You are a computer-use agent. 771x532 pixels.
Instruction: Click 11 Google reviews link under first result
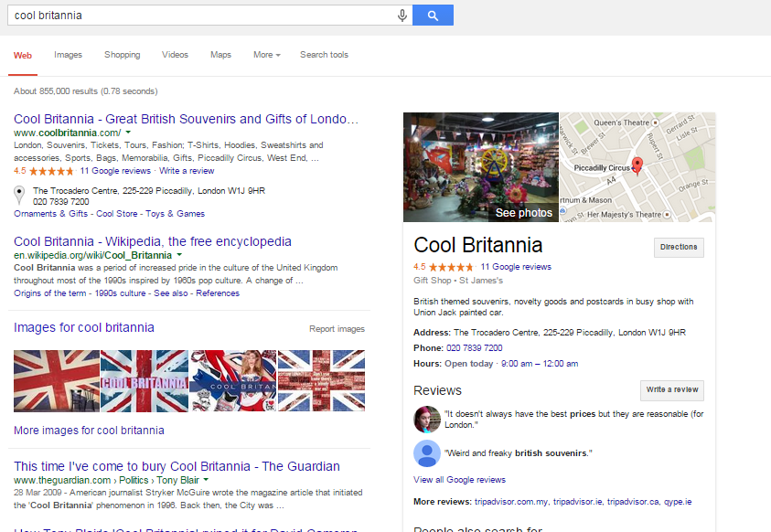[115, 171]
